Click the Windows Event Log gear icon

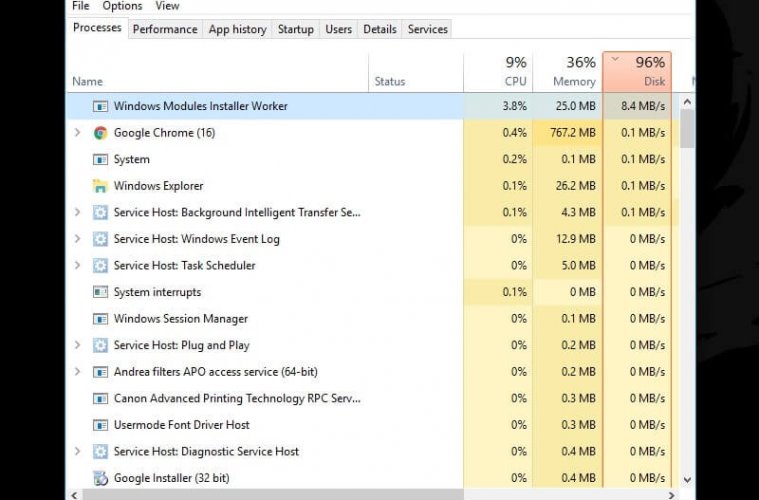[x=100, y=239]
